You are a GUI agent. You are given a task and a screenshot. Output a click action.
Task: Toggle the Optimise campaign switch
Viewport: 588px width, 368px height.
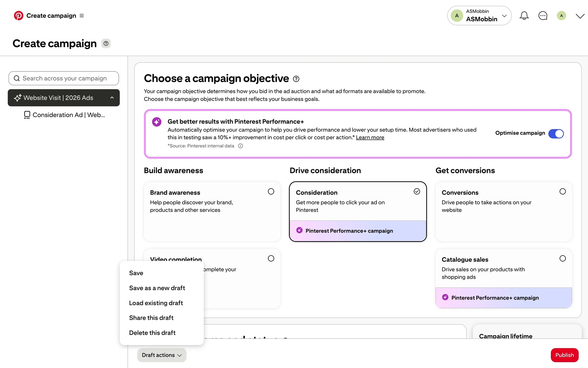point(556,133)
